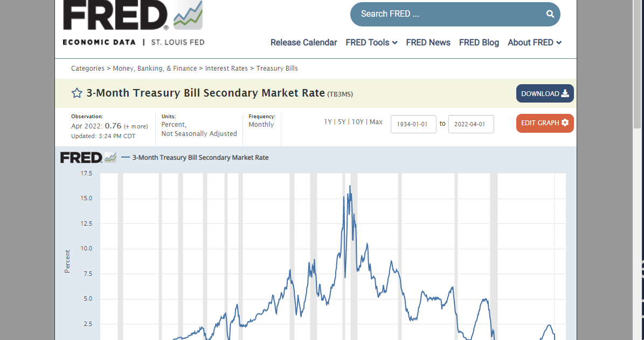Viewport: 644px width, 340px height.
Task: Star the 3-Month Treasury Bill series
Action: (x=77, y=93)
